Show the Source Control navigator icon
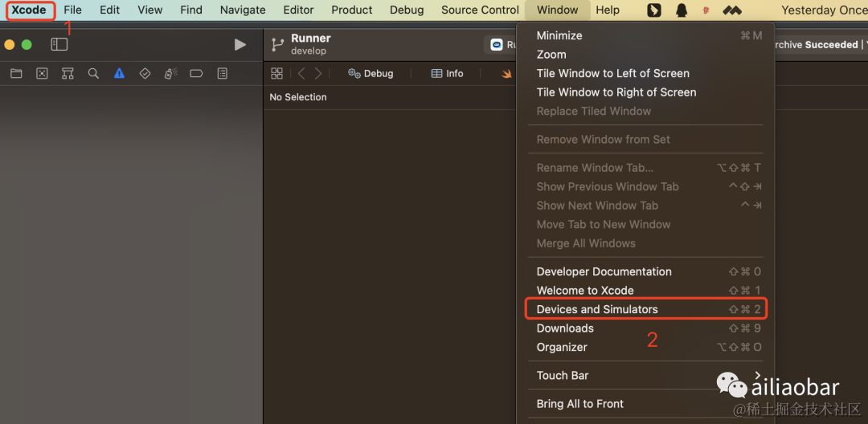This screenshot has height=424, width=868. pos(42,74)
